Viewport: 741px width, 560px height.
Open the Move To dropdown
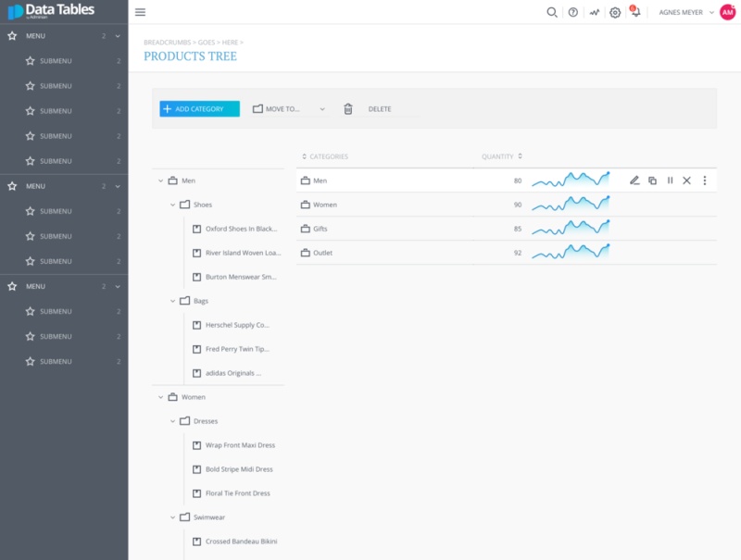[x=289, y=109]
